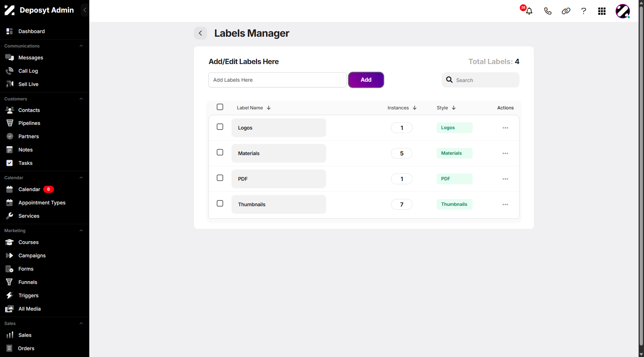Collapse the sidebar with the chevron
The width and height of the screenshot is (644, 357).
(x=85, y=10)
